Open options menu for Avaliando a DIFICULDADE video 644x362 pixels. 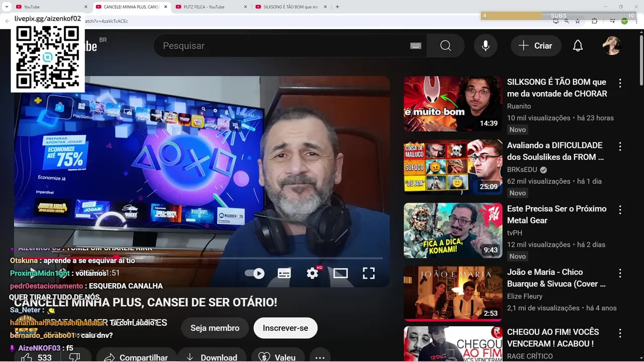click(620, 146)
